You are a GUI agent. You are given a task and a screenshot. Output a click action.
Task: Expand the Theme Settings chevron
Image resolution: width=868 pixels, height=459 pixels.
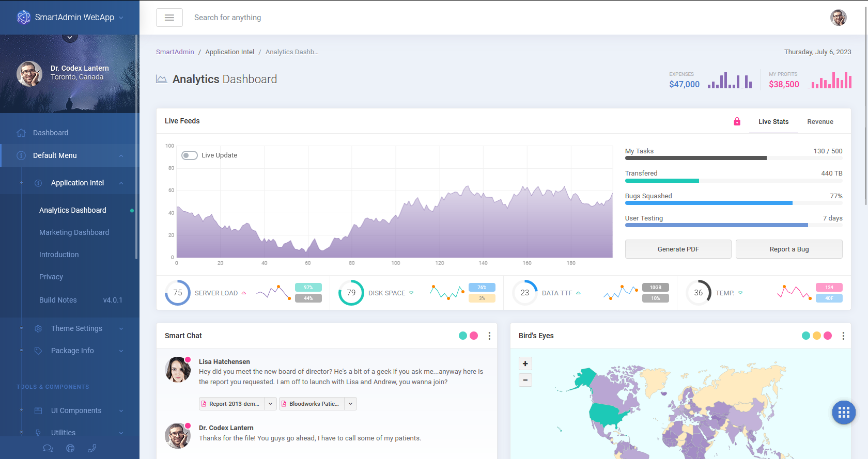click(121, 328)
